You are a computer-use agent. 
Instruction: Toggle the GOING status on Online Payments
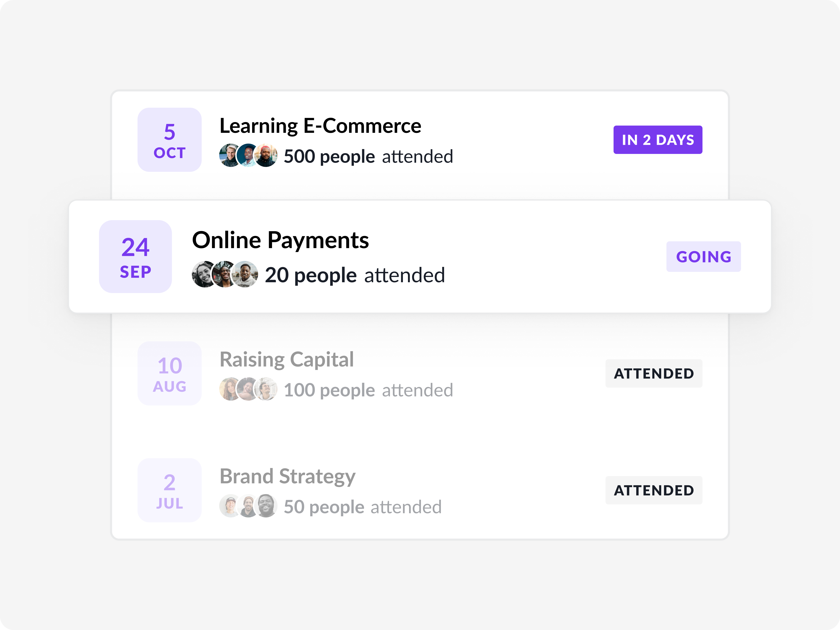[x=703, y=257]
